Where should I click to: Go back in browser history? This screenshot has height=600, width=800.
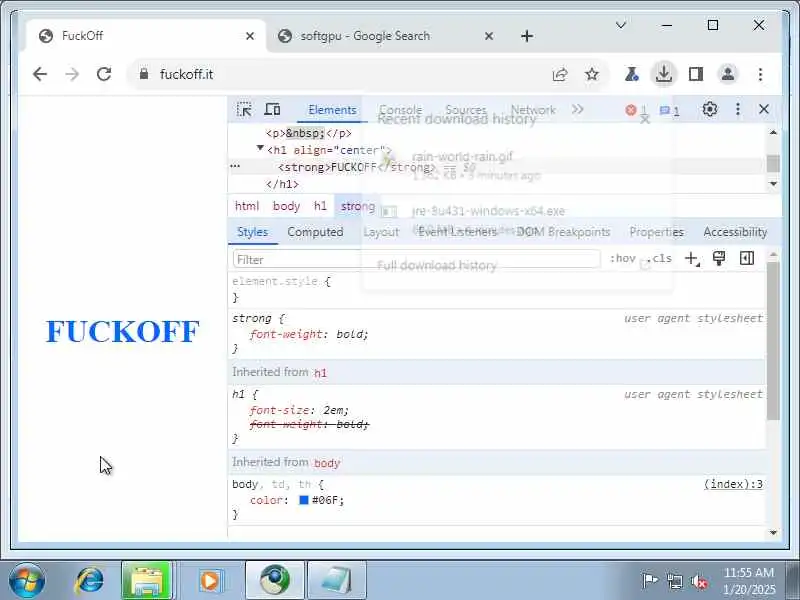(40, 74)
